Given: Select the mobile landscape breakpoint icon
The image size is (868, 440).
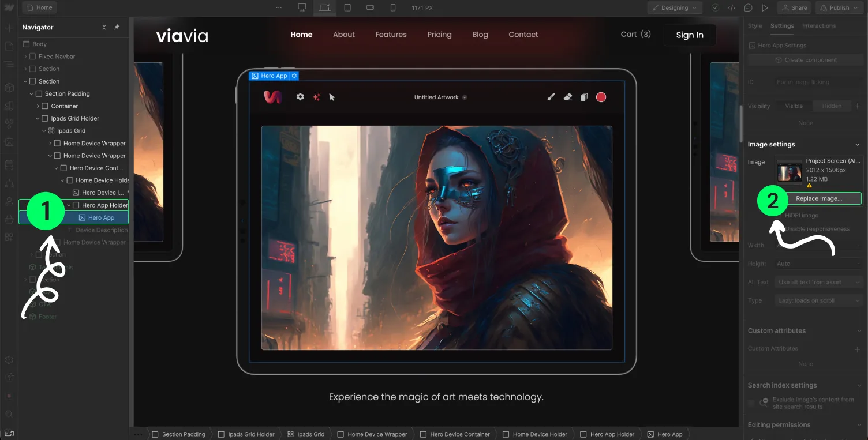Looking at the screenshot, I should [371, 7].
